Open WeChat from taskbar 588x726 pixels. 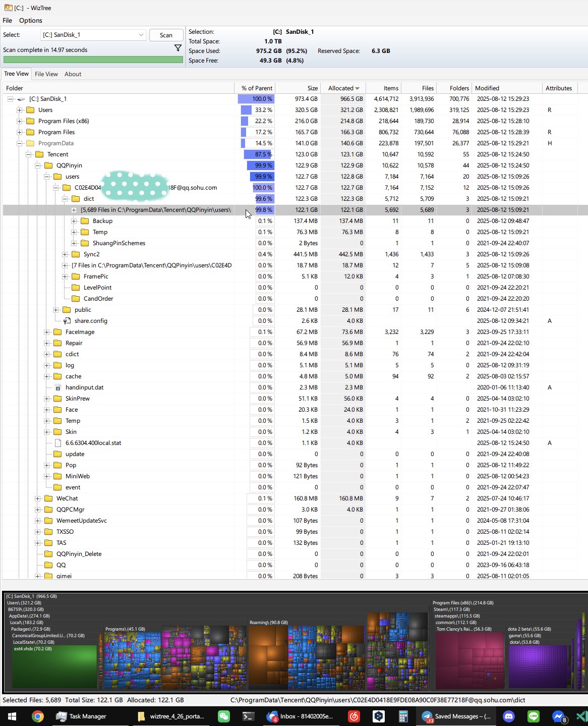click(224, 716)
